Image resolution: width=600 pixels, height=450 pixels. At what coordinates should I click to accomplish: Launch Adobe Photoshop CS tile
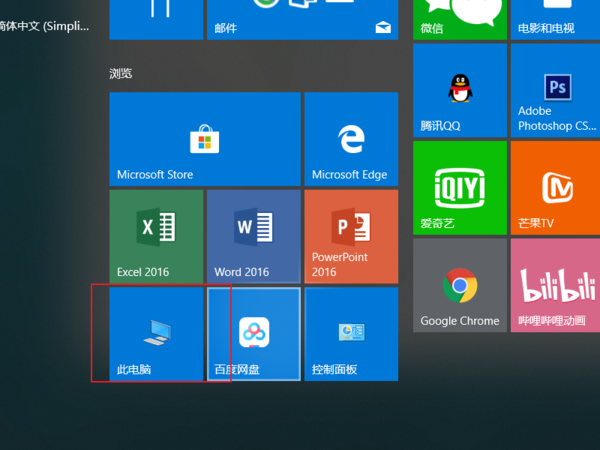pos(556,90)
